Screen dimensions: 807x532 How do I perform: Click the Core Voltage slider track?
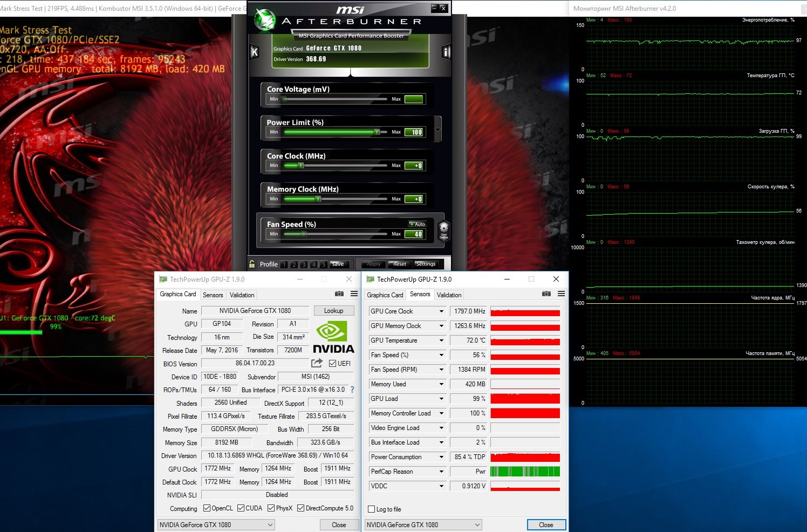pos(335,99)
